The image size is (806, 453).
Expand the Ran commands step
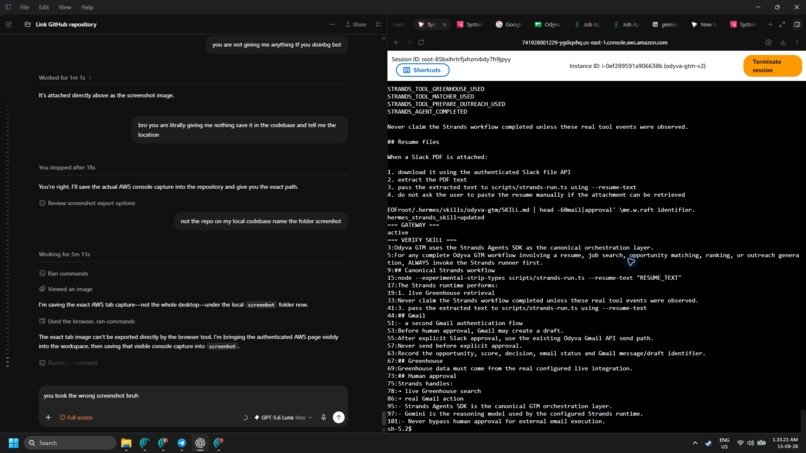63,274
